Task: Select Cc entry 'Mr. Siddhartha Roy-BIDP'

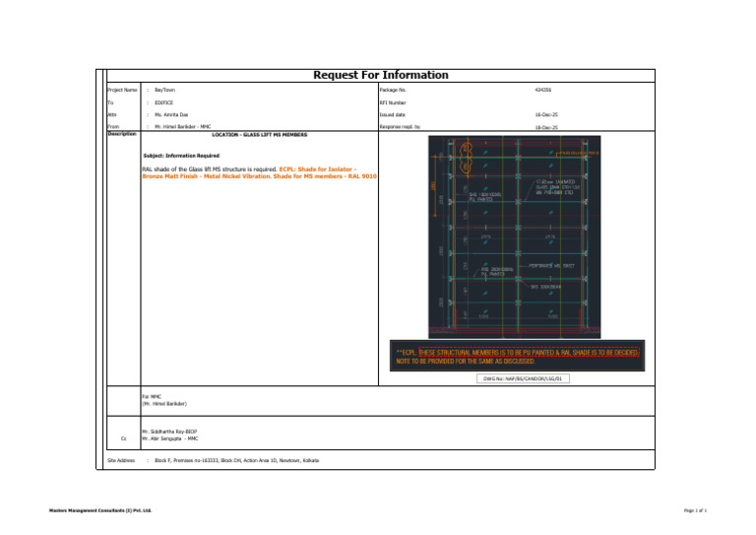Action: tap(169, 432)
